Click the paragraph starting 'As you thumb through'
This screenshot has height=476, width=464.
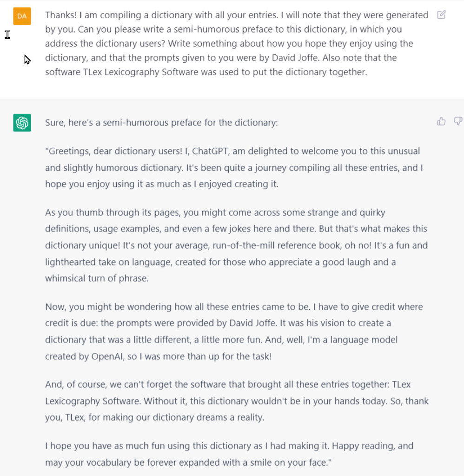pyautogui.click(x=236, y=245)
